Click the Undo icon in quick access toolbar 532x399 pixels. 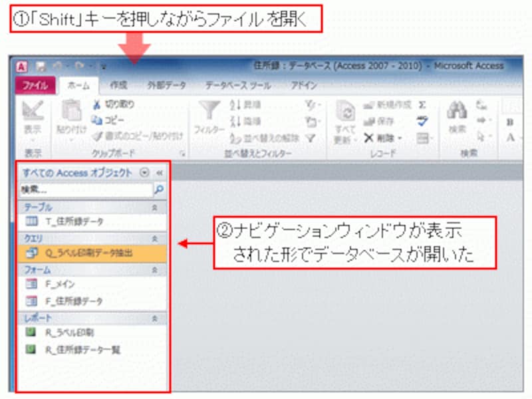click(58, 66)
